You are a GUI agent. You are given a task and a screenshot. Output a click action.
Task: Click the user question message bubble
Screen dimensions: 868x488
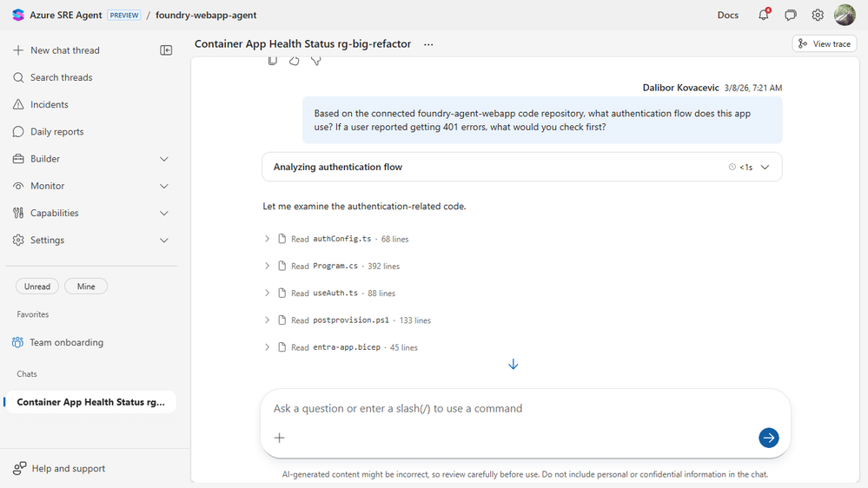click(542, 120)
